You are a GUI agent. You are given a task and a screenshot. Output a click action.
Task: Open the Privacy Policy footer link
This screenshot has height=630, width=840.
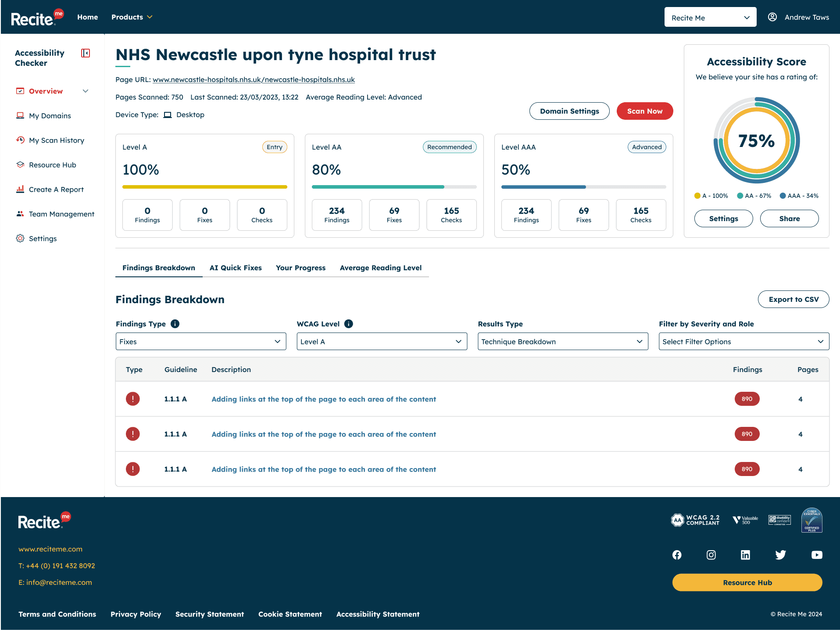136,614
